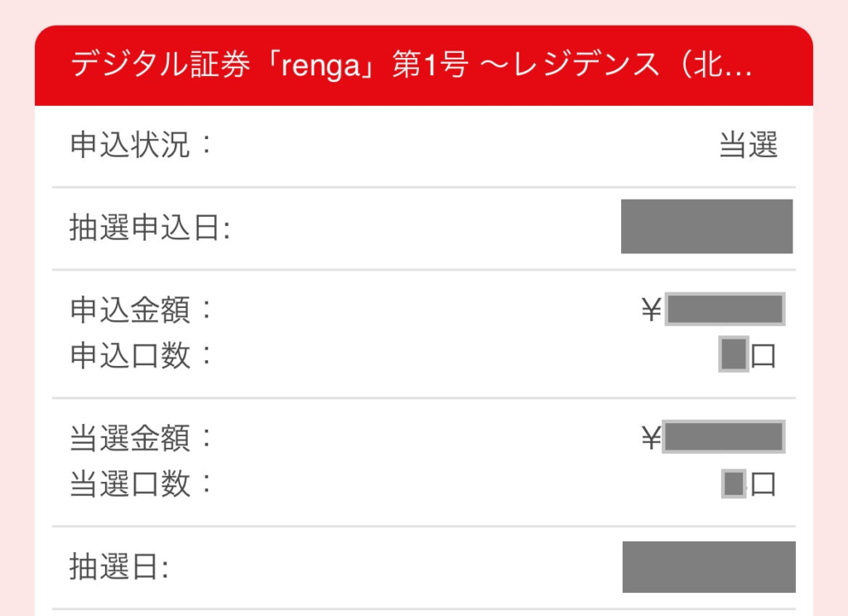Open the redacted 申込金額 amount value
Viewport: 848px width, 616px height.
(725, 309)
